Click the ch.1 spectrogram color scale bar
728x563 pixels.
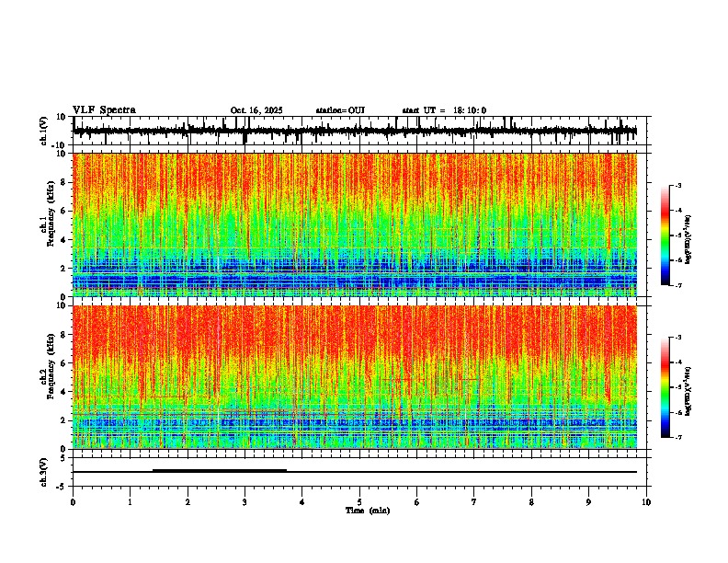click(665, 236)
